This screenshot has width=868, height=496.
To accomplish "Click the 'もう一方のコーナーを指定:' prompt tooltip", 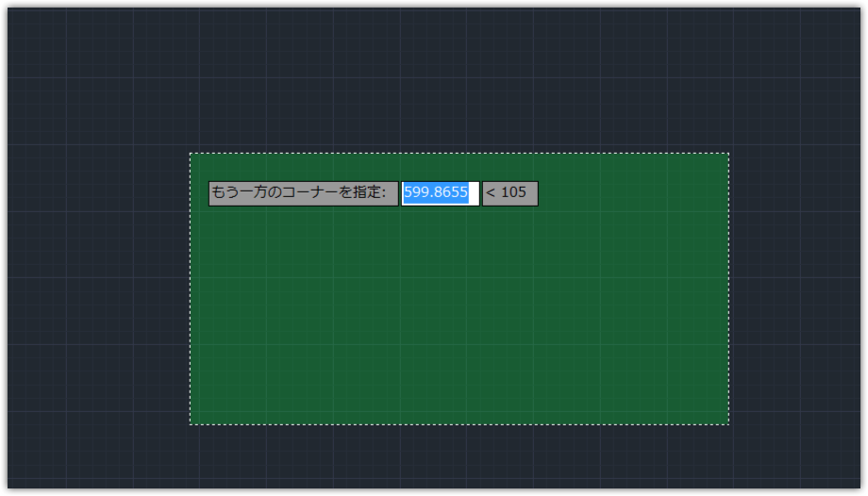I will tap(304, 193).
